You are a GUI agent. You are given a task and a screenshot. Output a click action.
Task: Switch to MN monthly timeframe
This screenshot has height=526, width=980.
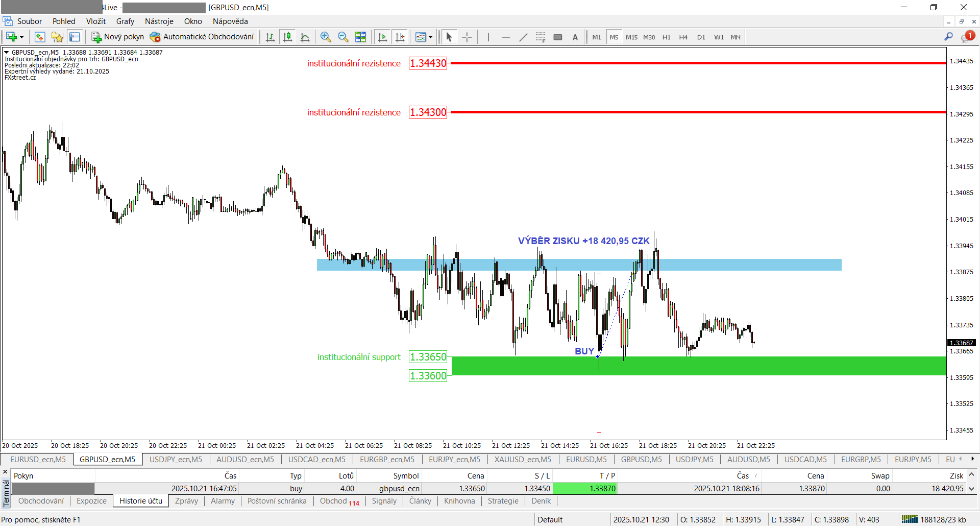736,37
